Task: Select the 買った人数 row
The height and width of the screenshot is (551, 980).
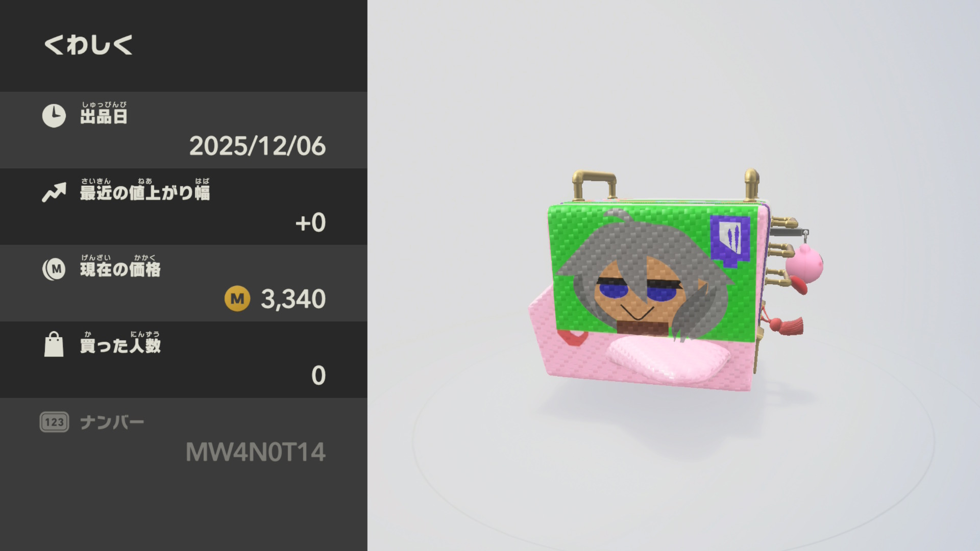Action: pyautogui.click(x=184, y=360)
